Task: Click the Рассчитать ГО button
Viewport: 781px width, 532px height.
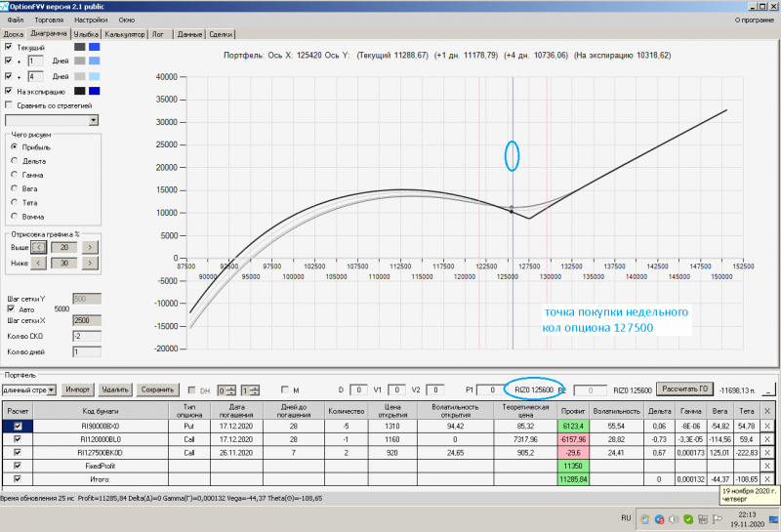Action: [x=685, y=389]
